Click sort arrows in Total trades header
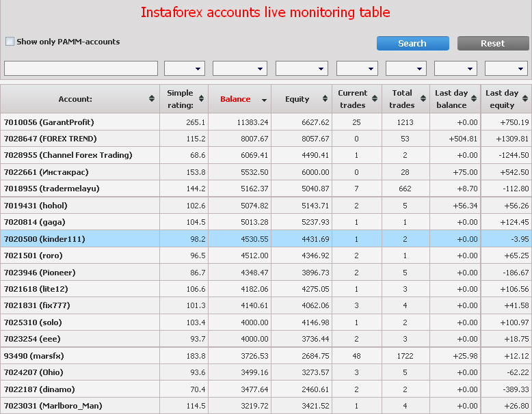 (x=423, y=99)
